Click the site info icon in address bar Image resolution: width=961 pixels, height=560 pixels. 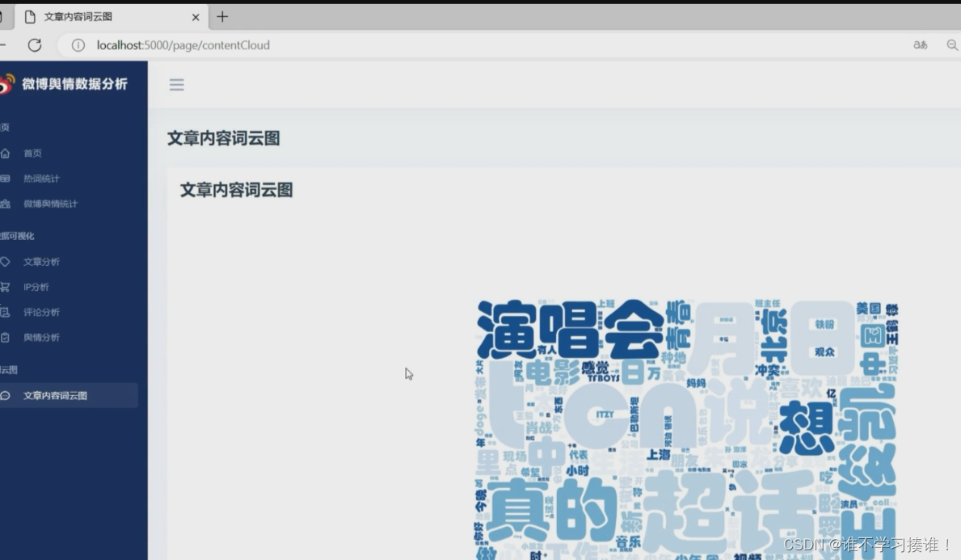coord(78,45)
